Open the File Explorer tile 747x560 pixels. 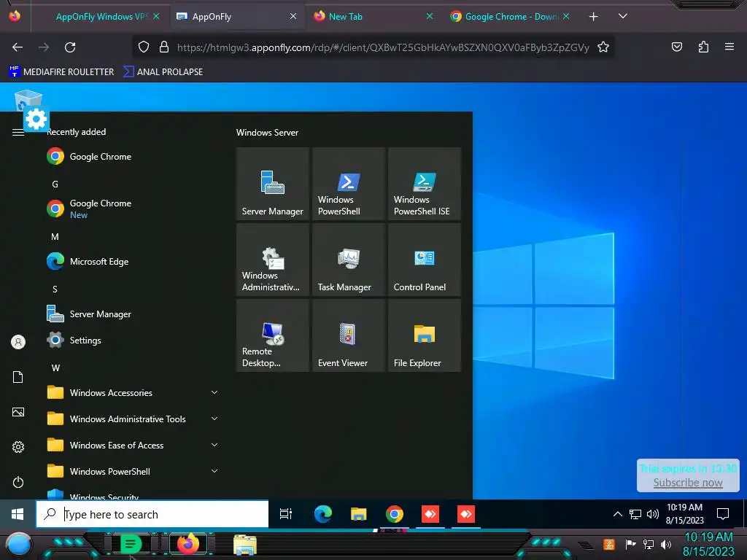(425, 335)
